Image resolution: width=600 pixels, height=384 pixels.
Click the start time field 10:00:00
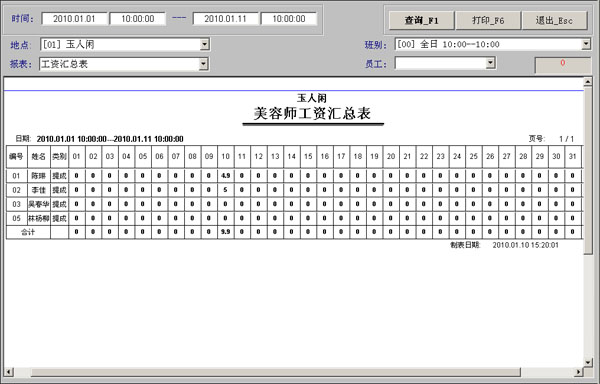coord(138,19)
